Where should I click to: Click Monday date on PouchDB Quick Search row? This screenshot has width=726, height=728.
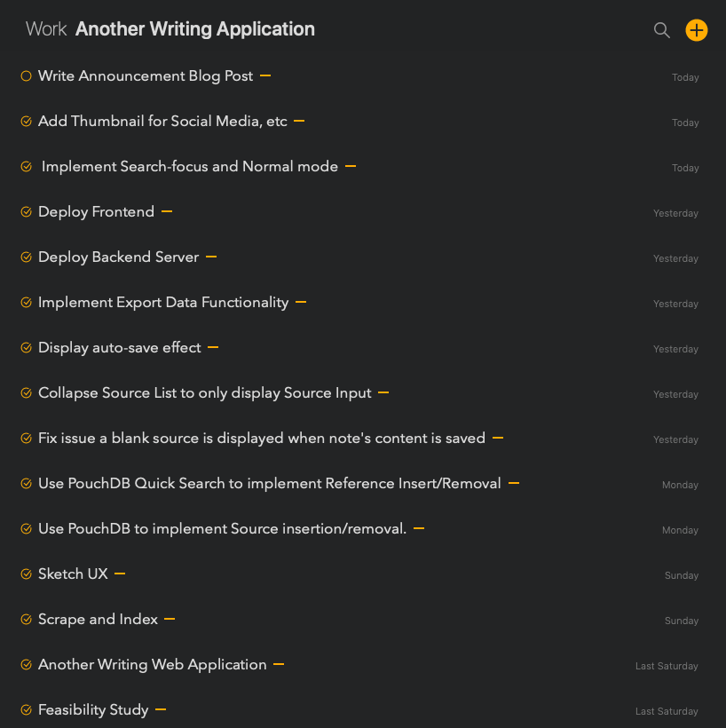[680, 485]
